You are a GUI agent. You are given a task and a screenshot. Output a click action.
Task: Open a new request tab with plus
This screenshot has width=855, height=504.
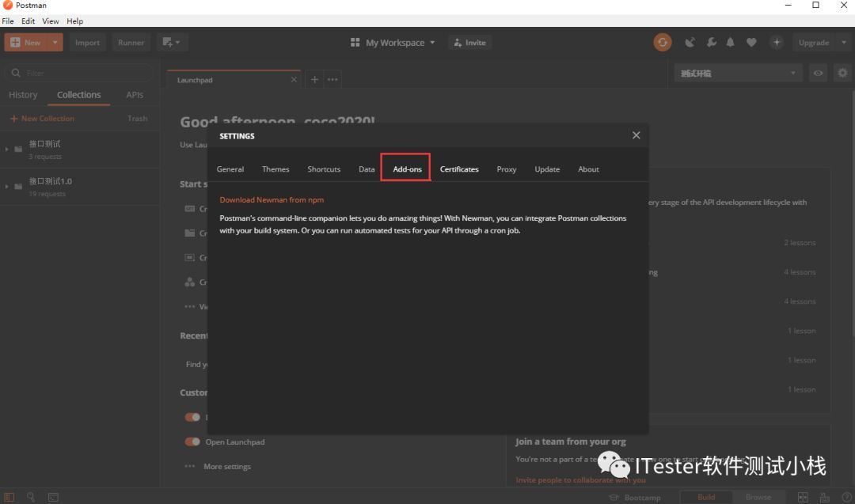pyautogui.click(x=314, y=80)
